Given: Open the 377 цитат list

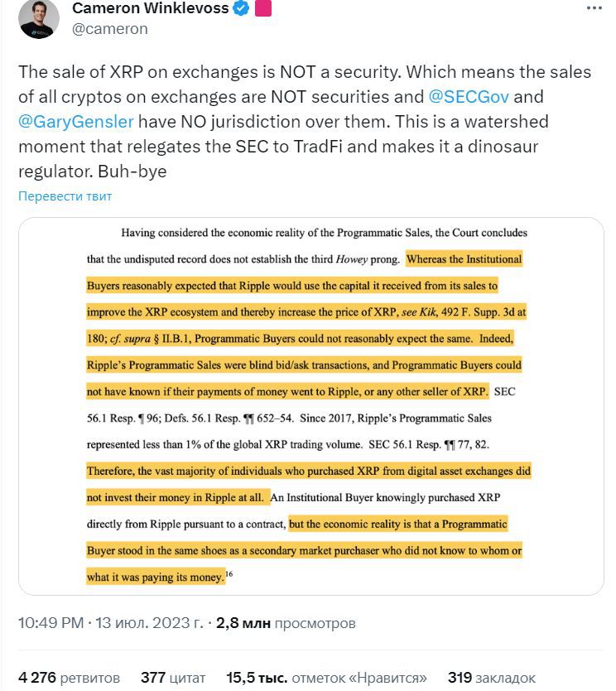Looking at the screenshot, I should (173, 677).
